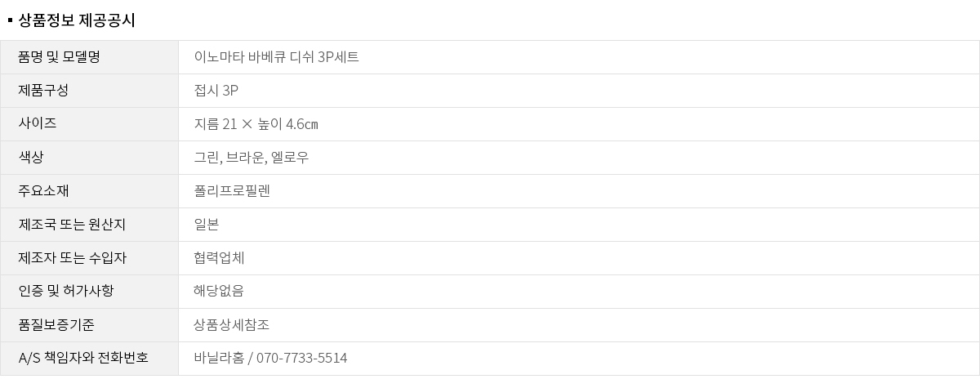The height and width of the screenshot is (388, 980).
Task: Click the 이노마타 바베큐 디쉬 3P세트 text
Action: 276,57
